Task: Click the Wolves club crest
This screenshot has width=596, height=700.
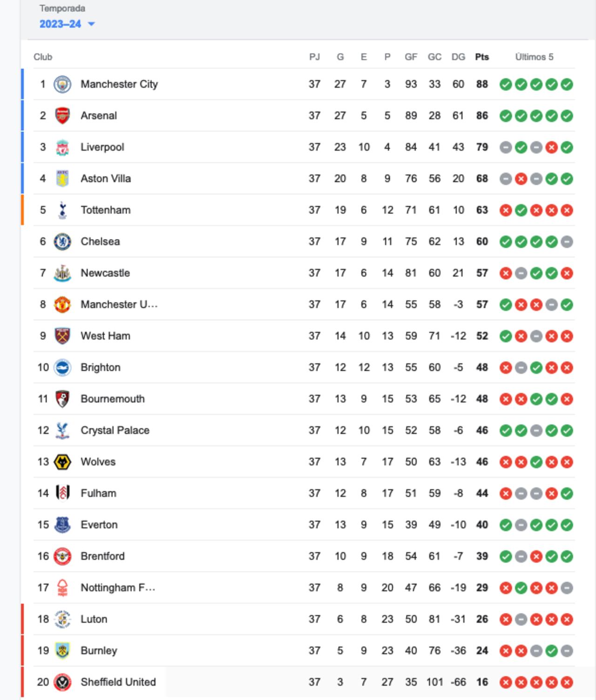Action: pos(62,462)
